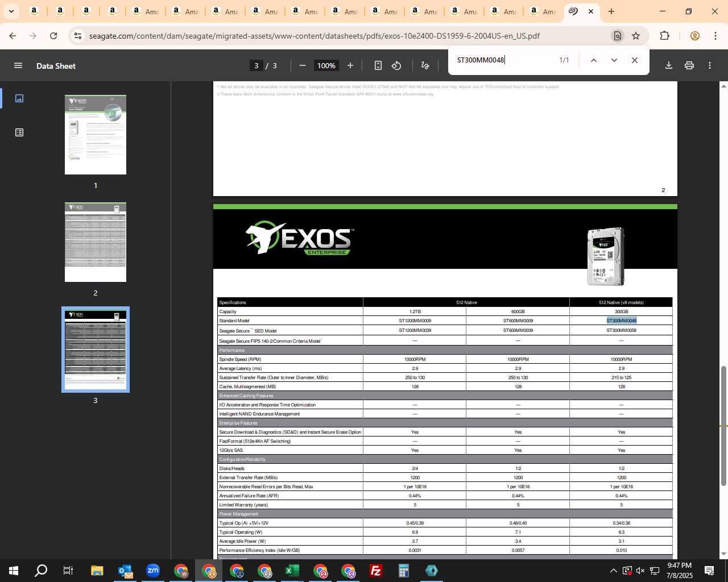Click the hard drive product image
Screen dimensions: 728x582
(x=605, y=256)
